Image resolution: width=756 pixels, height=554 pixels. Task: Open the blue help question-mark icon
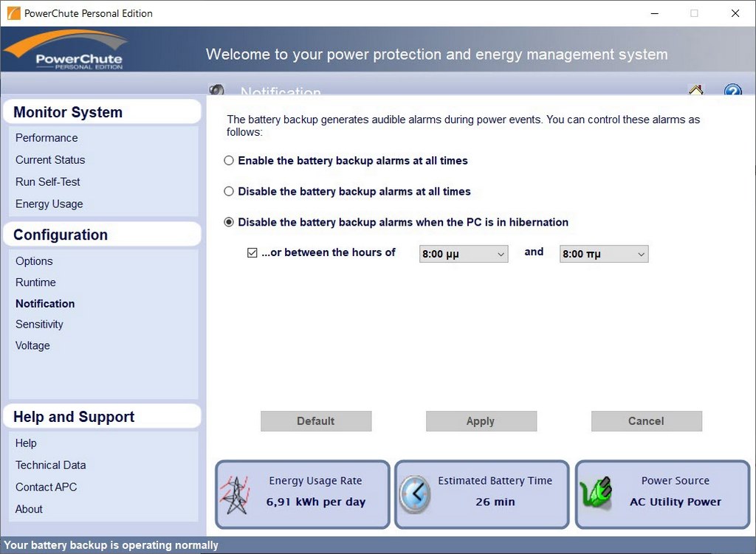732,90
